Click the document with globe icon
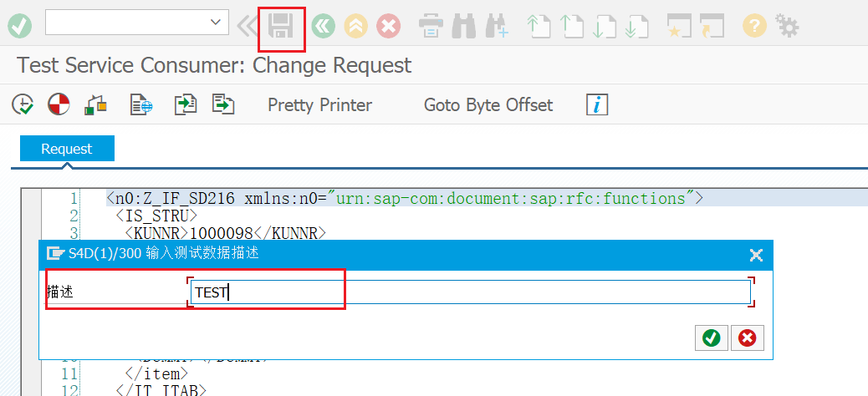Viewport: 868px width, 396px height. tap(141, 104)
